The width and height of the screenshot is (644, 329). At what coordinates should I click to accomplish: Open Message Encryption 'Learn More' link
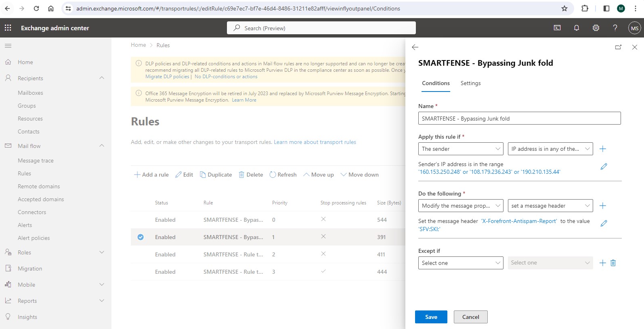click(x=244, y=100)
